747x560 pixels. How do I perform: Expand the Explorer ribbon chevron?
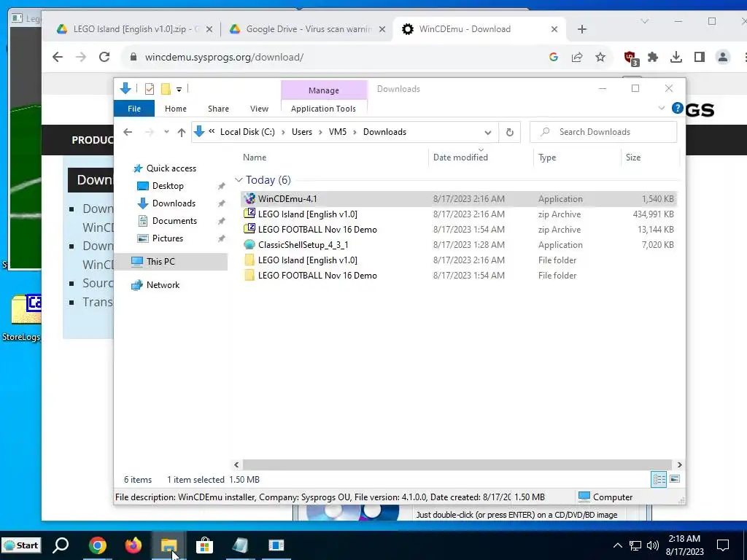pyautogui.click(x=661, y=108)
